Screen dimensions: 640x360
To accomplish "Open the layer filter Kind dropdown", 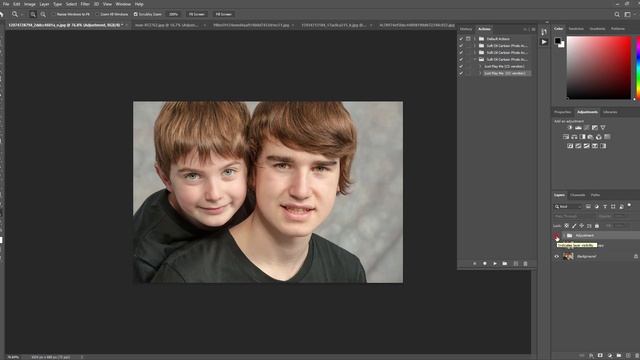I will coord(568,207).
